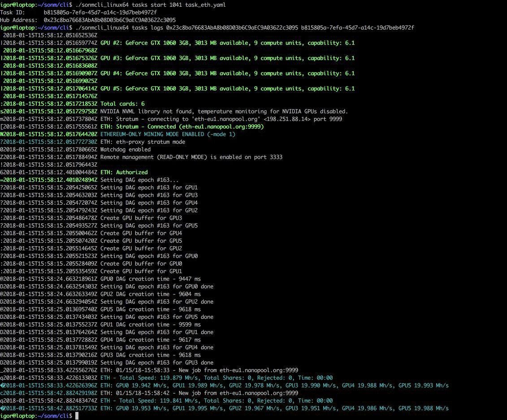Click the 'ETH: Authorized' message

[x=124, y=172]
